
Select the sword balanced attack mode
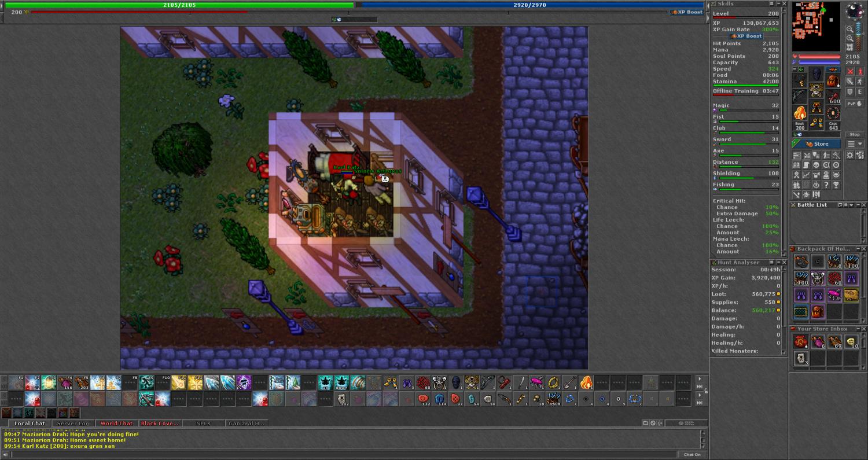click(850, 82)
